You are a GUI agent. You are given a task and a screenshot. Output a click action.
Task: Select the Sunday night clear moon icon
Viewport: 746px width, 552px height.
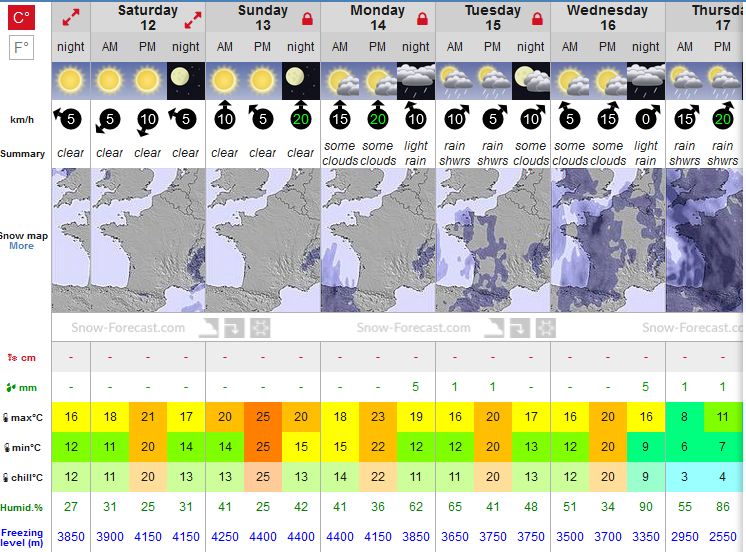pyautogui.click(x=301, y=81)
